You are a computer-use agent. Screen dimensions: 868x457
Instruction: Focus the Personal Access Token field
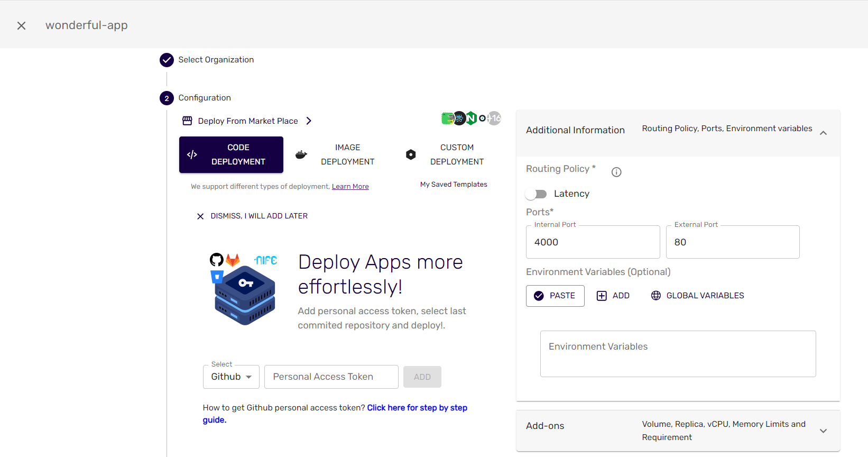pos(331,377)
